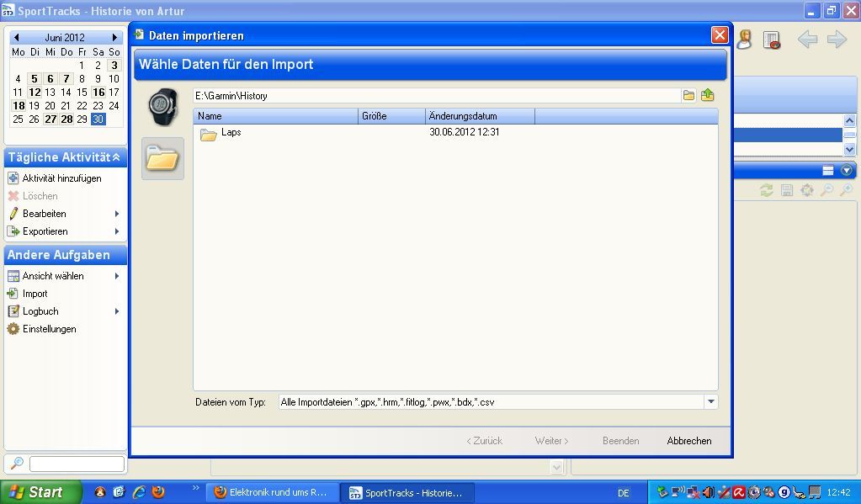Click the Firefox icon in quick launch
This screenshot has height=504, width=861.
[x=158, y=492]
